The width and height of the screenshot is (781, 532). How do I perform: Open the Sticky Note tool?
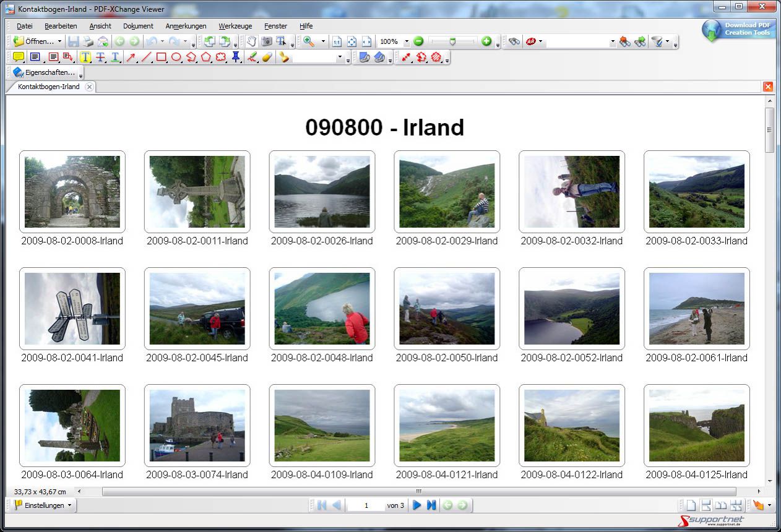[18, 56]
